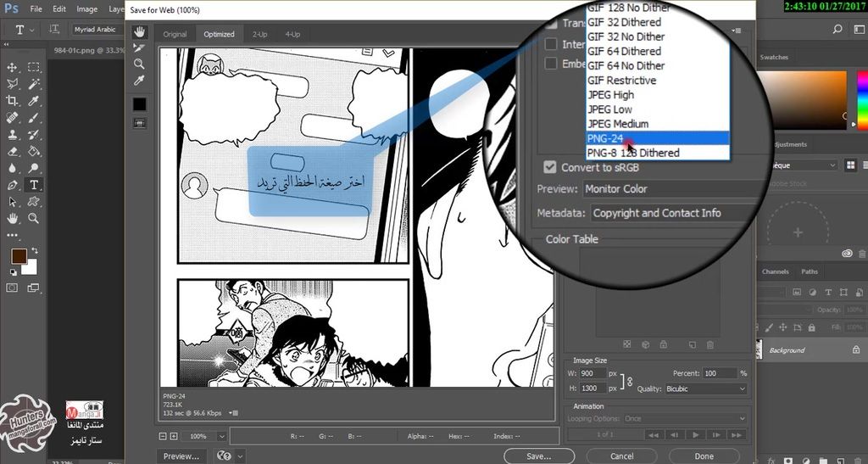Change screen mode button
This screenshot has height=464, width=868.
34,288
